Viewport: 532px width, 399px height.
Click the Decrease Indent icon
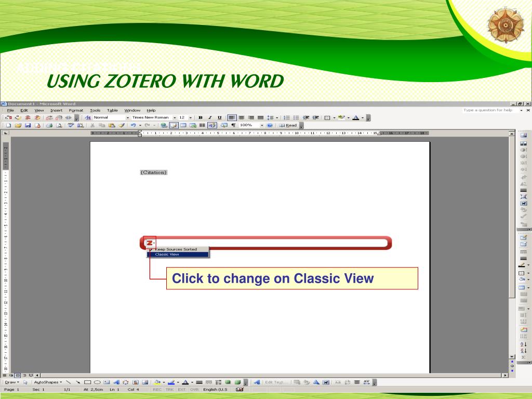(x=306, y=118)
